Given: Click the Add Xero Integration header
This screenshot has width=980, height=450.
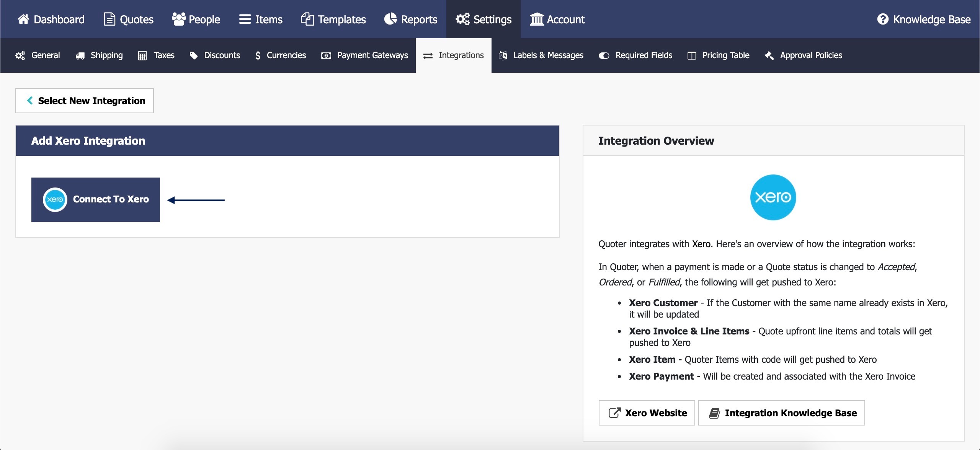Looking at the screenshot, I should [x=287, y=141].
